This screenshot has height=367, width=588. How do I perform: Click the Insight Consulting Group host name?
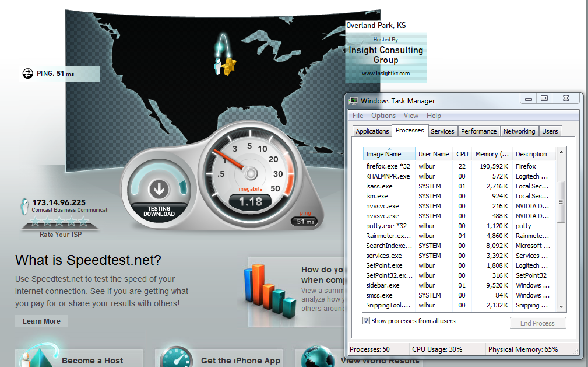point(386,55)
